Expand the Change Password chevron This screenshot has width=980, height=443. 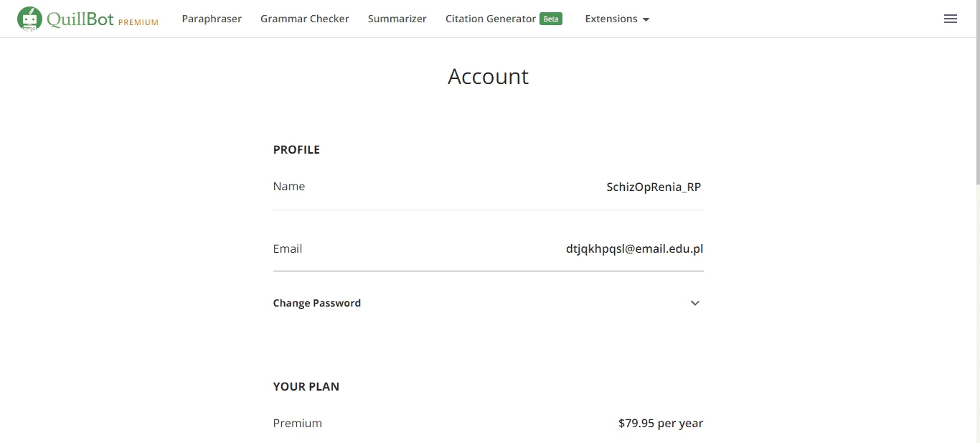click(x=694, y=303)
